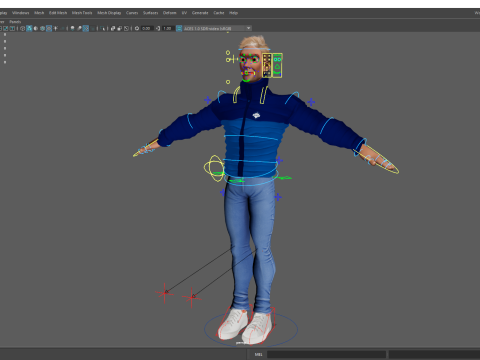
Task: Toggle wireframe on shaded icon
Action: tap(42, 28)
